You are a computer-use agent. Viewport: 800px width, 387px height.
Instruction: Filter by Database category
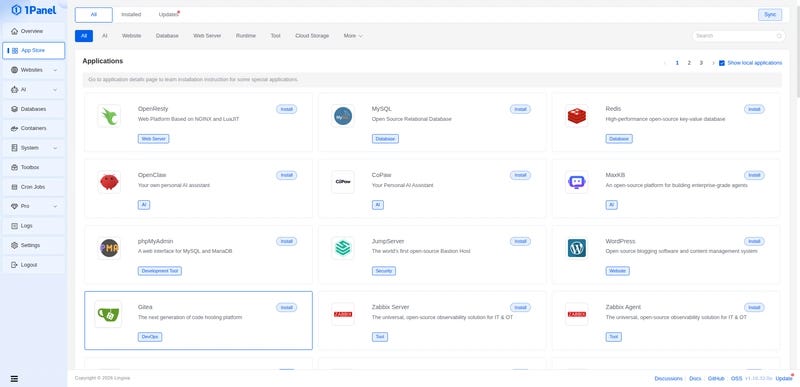tap(167, 36)
